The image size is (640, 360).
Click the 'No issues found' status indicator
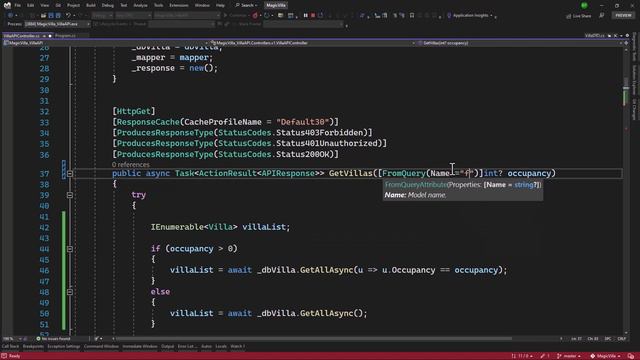53,339
